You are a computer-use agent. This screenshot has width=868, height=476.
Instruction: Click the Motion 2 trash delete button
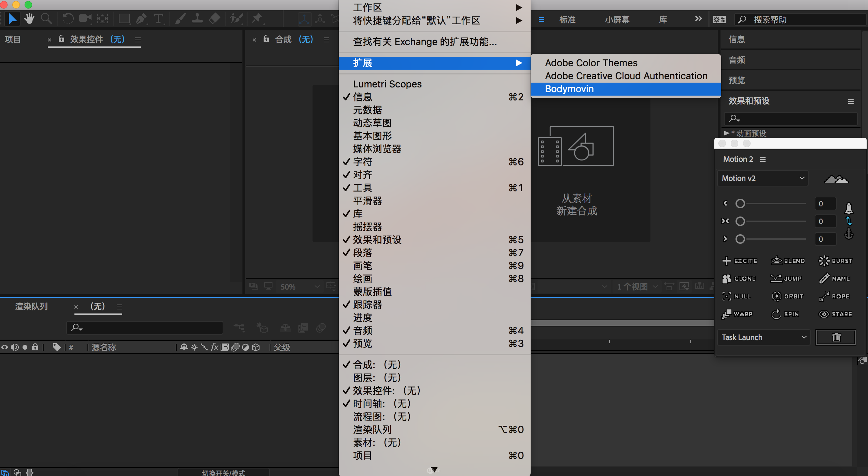pos(836,337)
